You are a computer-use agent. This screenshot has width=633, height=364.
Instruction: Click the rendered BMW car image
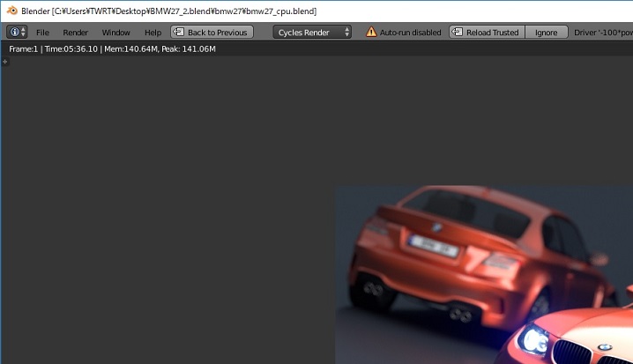pyautogui.click(x=484, y=274)
